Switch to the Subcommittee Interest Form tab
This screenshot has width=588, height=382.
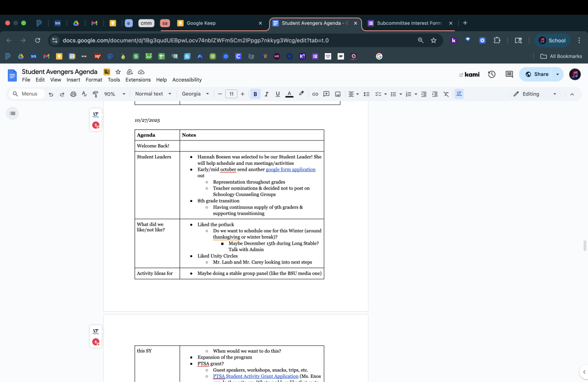408,23
